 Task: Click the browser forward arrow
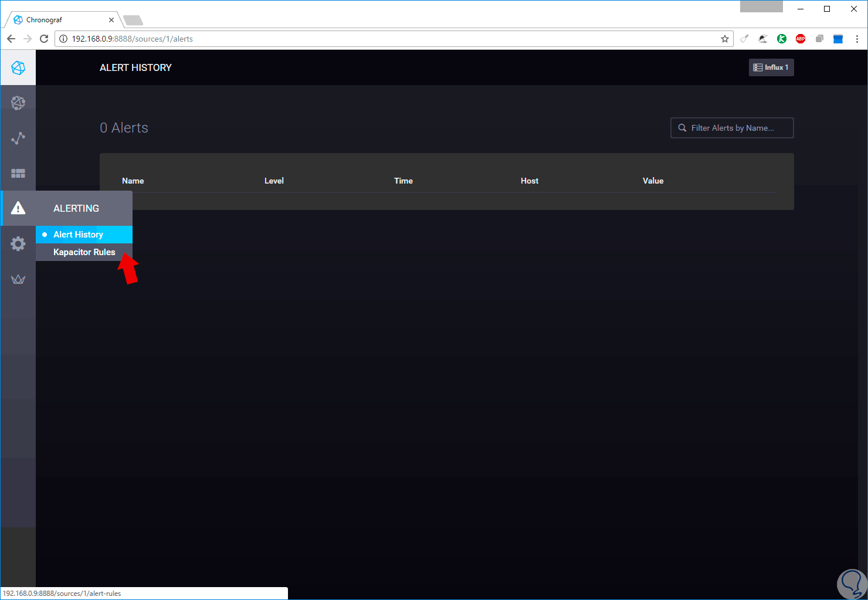(x=28, y=39)
